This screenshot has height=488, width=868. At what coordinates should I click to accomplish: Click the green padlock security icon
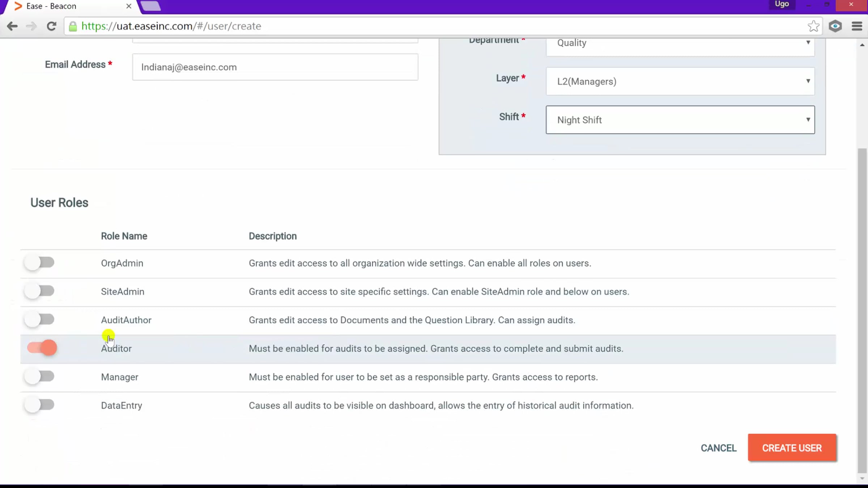pyautogui.click(x=73, y=26)
